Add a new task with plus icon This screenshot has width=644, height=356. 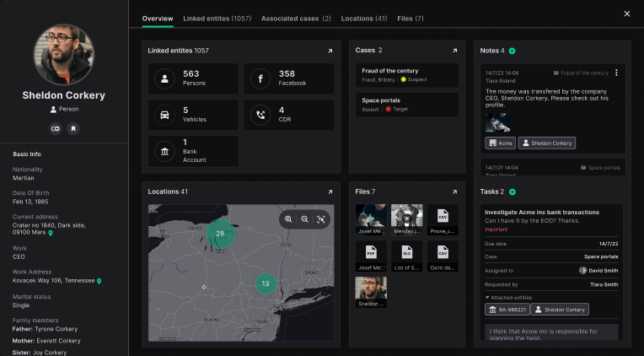tap(513, 192)
